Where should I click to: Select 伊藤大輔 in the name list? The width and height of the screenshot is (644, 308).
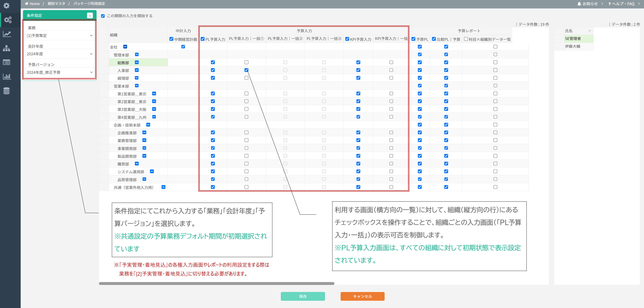click(573, 46)
